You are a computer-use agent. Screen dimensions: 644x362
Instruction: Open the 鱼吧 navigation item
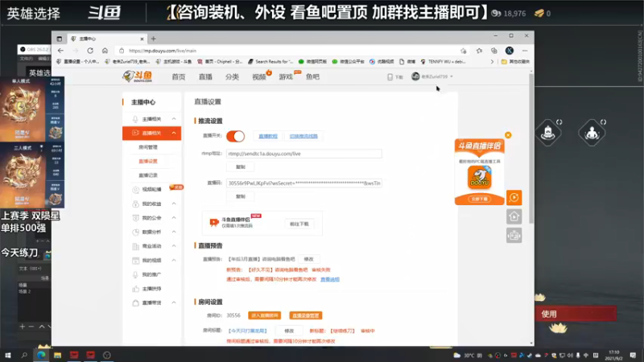(x=312, y=76)
